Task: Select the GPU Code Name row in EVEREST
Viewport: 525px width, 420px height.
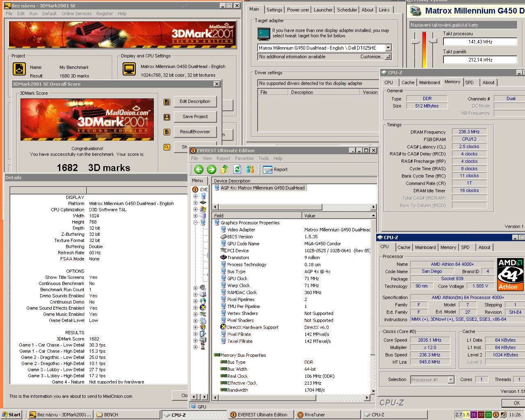Action: pos(292,244)
